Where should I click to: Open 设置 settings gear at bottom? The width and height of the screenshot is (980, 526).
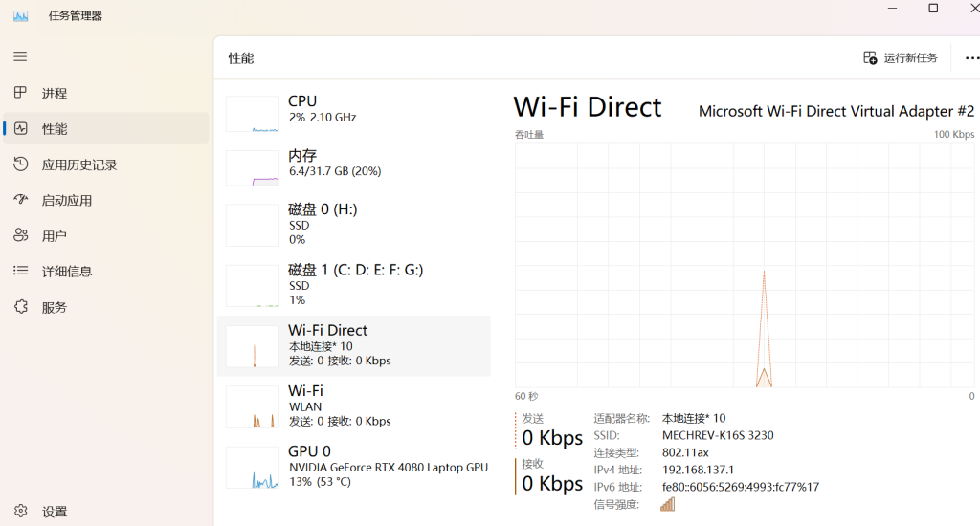pos(20,512)
